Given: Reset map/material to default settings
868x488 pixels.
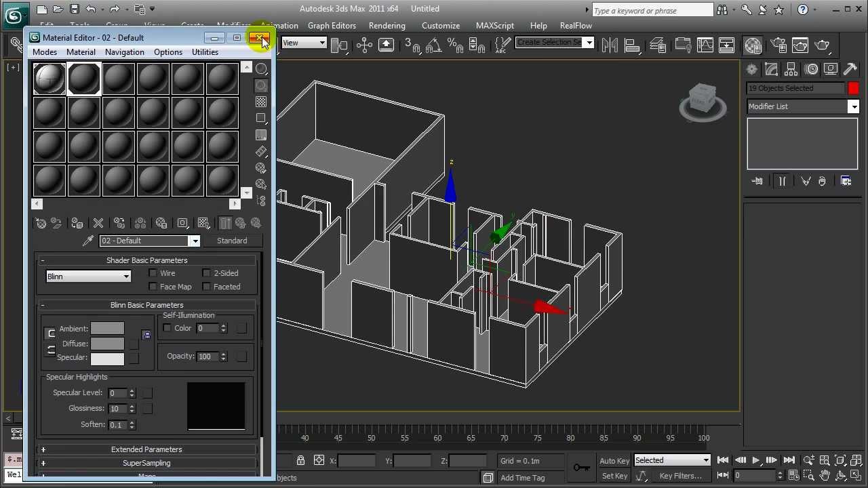Looking at the screenshot, I should 98,223.
